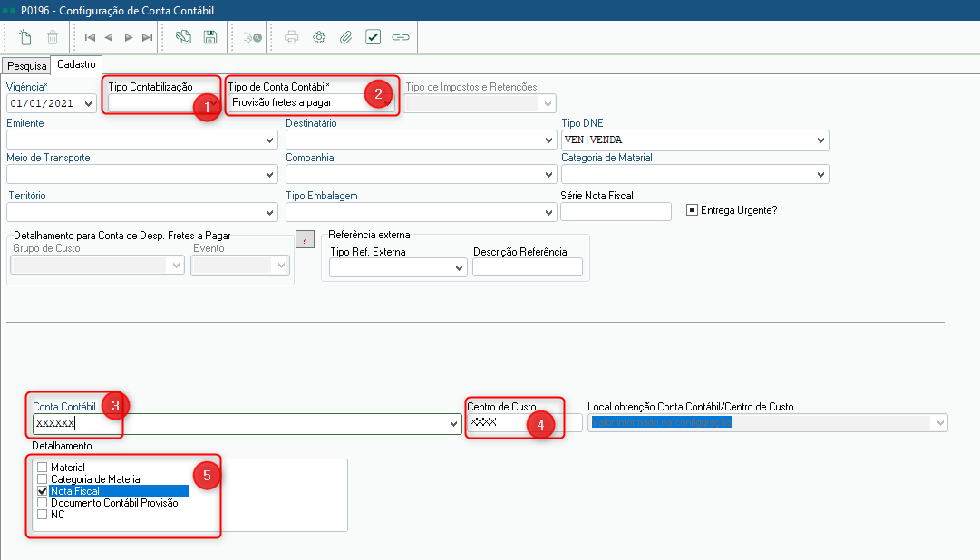
Task: Expand the Tipo Embalagem dropdown
Action: click(x=548, y=213)
